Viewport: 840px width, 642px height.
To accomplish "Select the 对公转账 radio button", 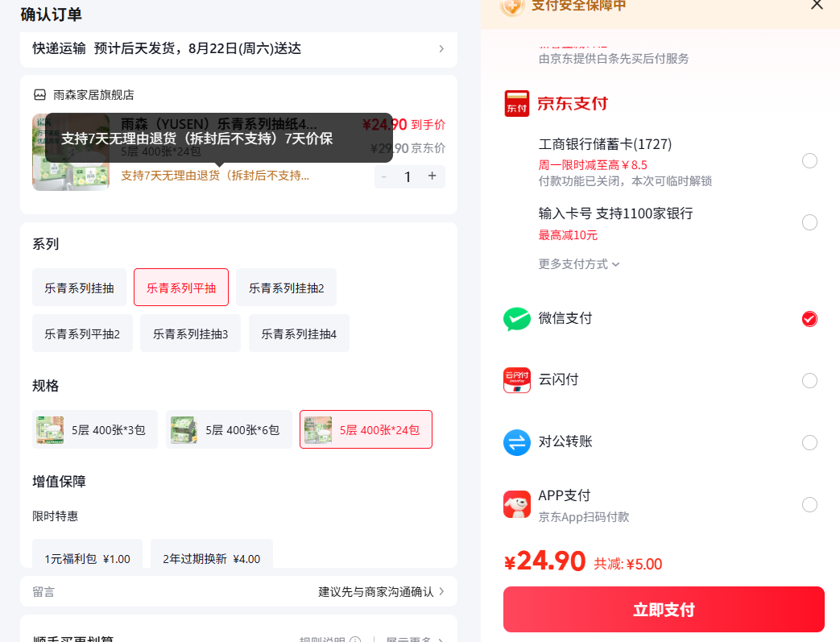I will point(809,443).
